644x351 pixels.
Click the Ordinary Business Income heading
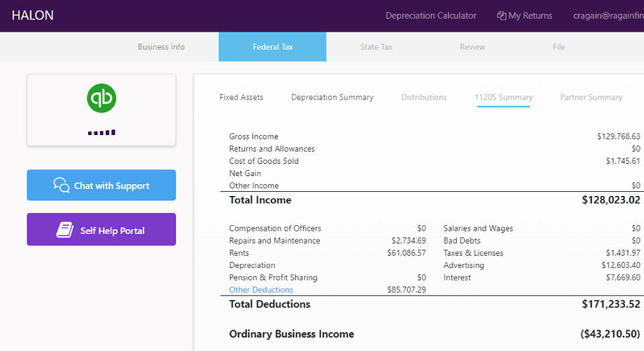[291, 334]
